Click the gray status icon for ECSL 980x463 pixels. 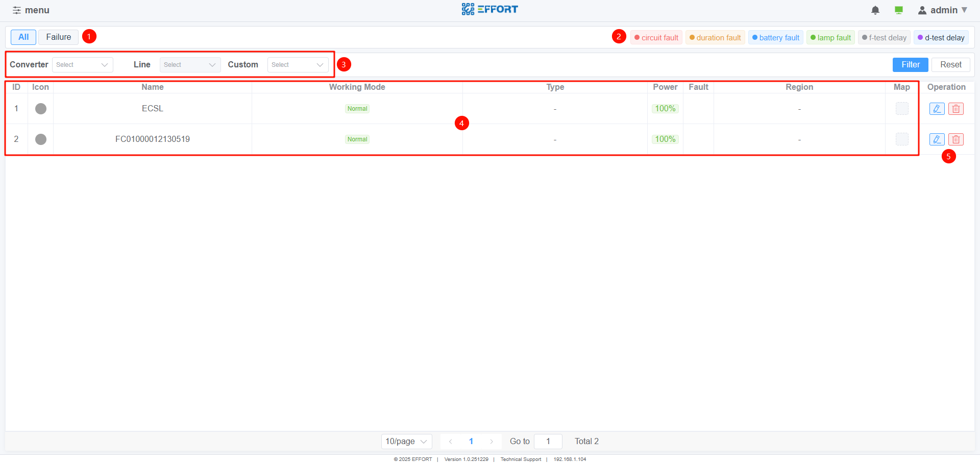[x=41, y=109]
